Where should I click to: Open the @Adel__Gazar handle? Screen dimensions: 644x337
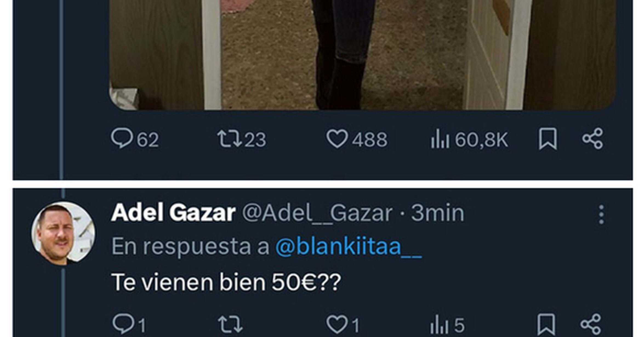coord(317,213)
